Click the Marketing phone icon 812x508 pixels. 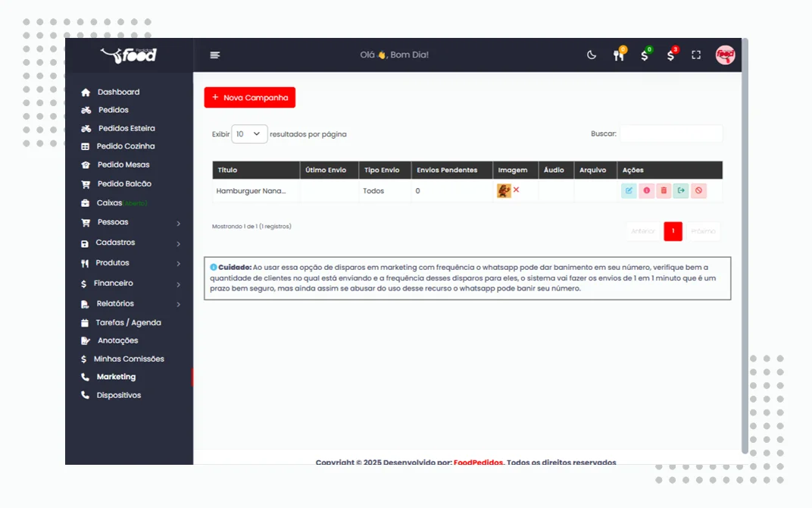coord(85,377)
